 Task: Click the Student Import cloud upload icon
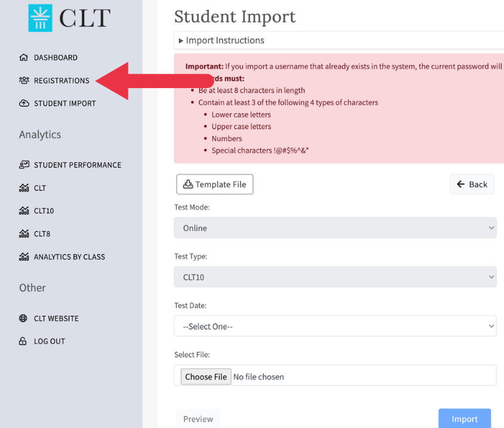(x=24, y=103)
